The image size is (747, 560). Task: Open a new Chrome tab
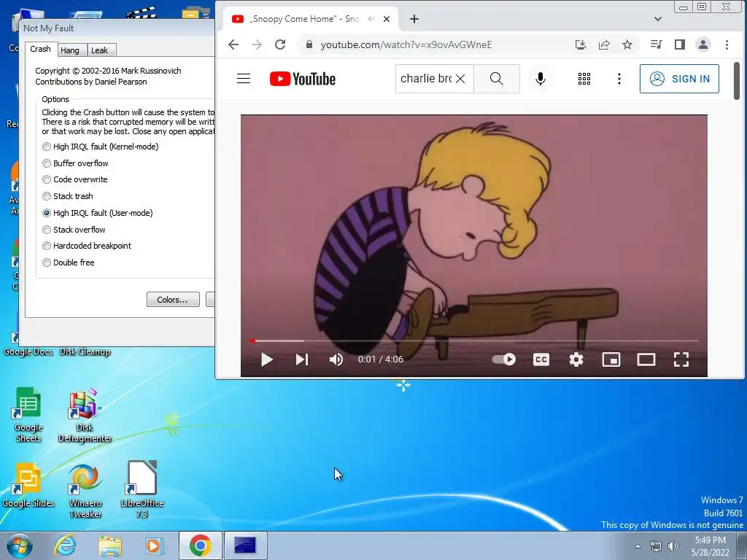tap(414, 19)
